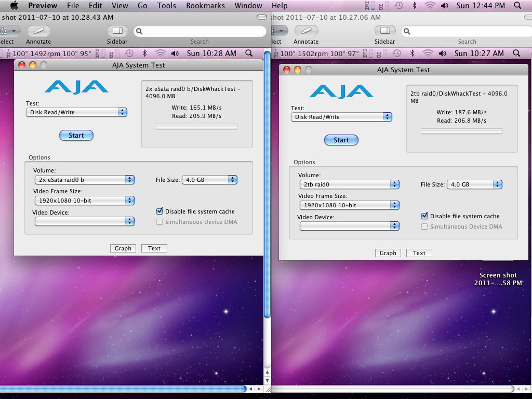This screenshot has height=399, width=532.
Task: Click the memory monitor icon in the top menu bar
Action: (370, 5)
